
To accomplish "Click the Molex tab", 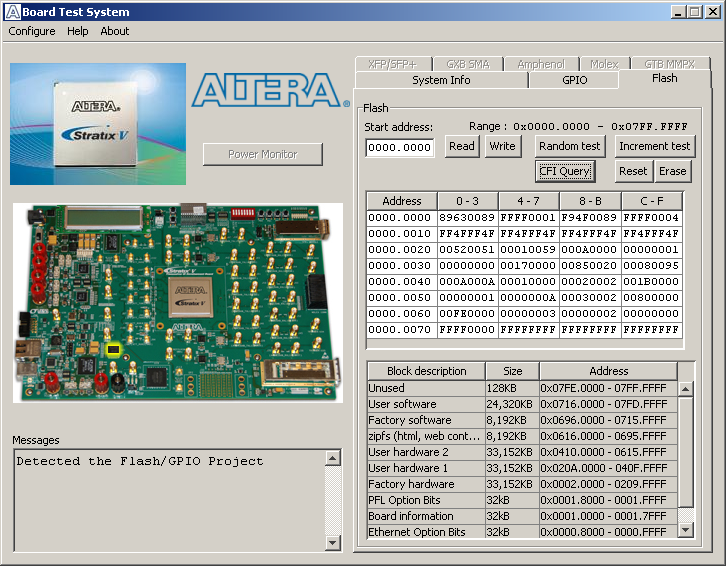I will (604, 64).
